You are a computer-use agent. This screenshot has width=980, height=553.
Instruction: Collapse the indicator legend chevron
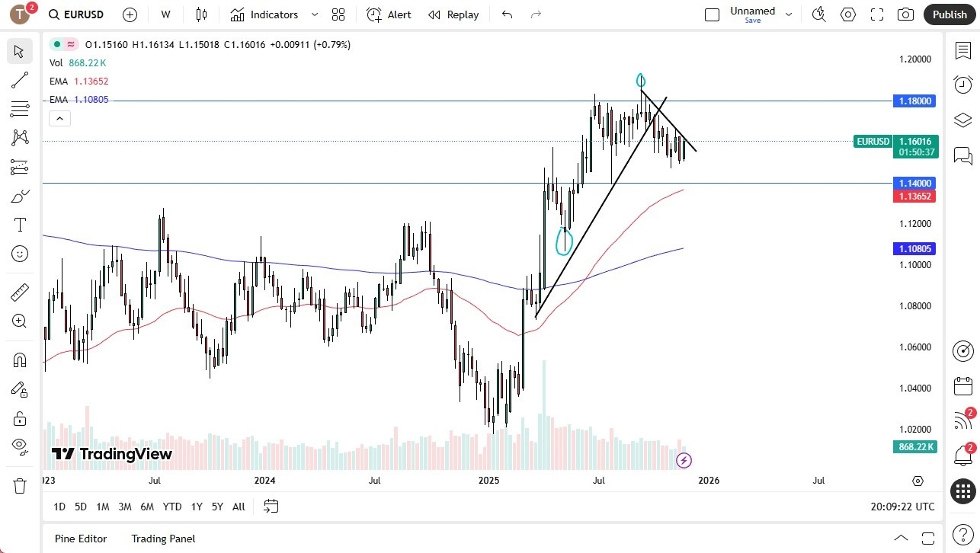[59, 118]
